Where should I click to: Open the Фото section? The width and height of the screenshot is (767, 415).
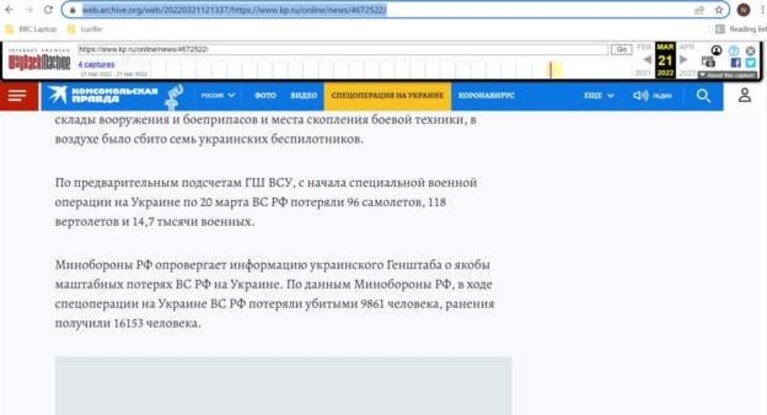click(x=265, y=95)
